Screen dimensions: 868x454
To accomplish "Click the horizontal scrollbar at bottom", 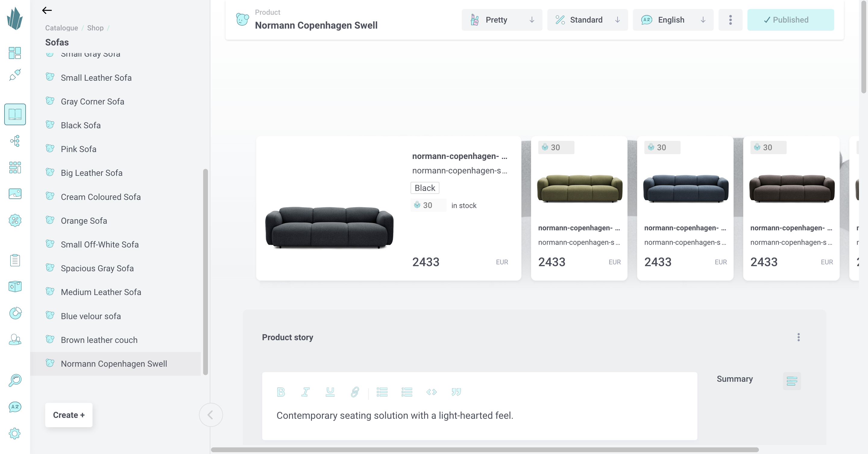I will click(485, 450).
